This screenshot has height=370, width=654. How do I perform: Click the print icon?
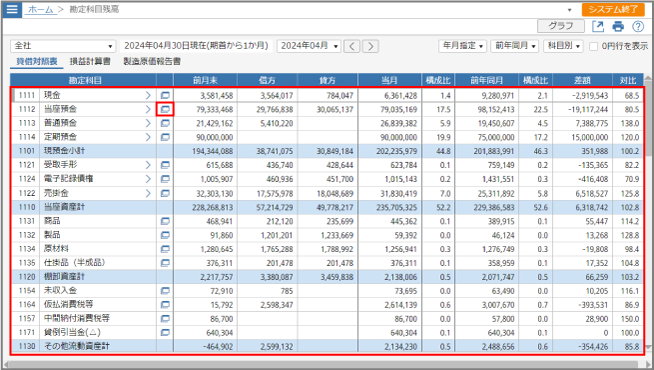pos(618,27)
